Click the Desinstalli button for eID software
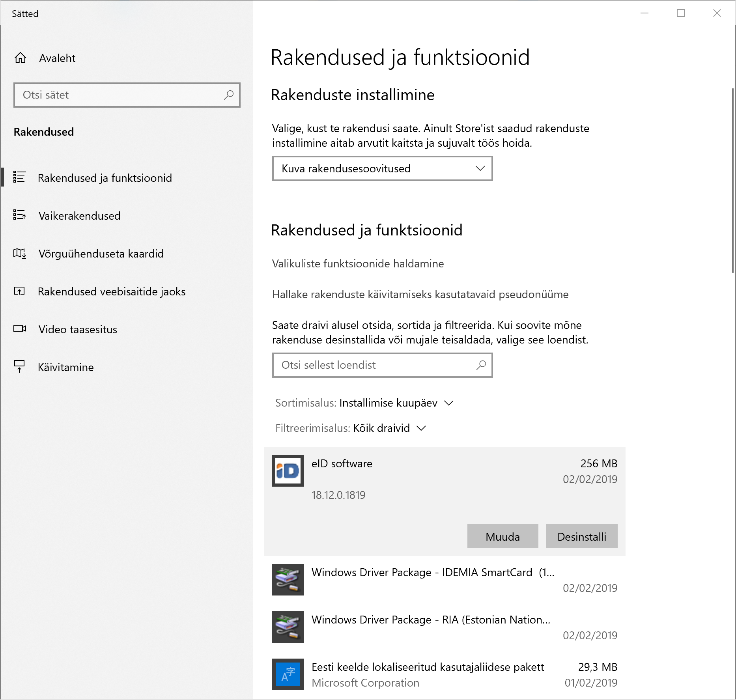 point(581,536)
